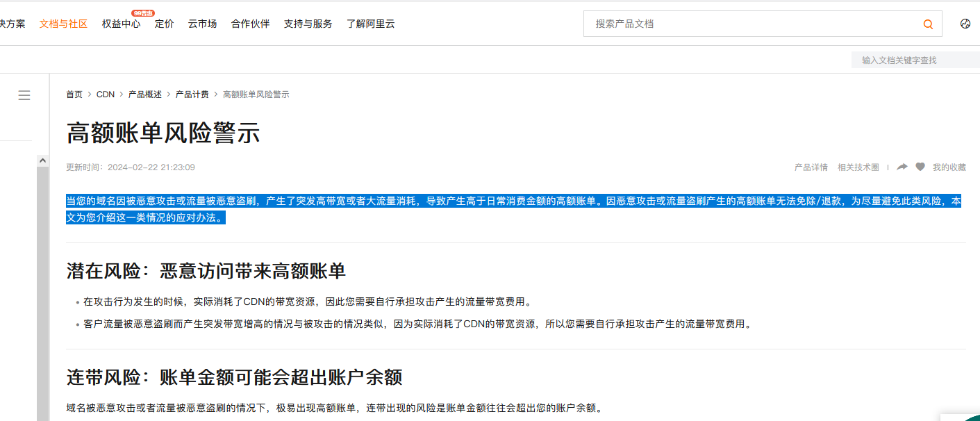Click the scrollbar up arrow
Viewport: 980px width, 421px height.
42,160
